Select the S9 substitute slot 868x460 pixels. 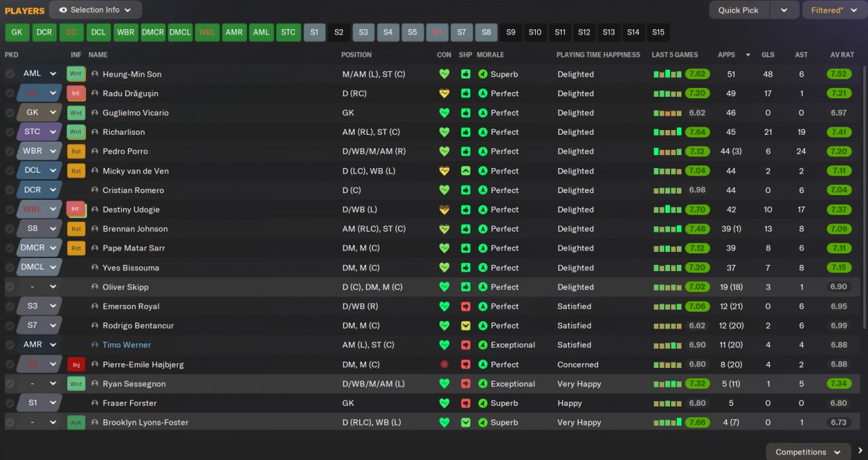(x=511, y=33)
